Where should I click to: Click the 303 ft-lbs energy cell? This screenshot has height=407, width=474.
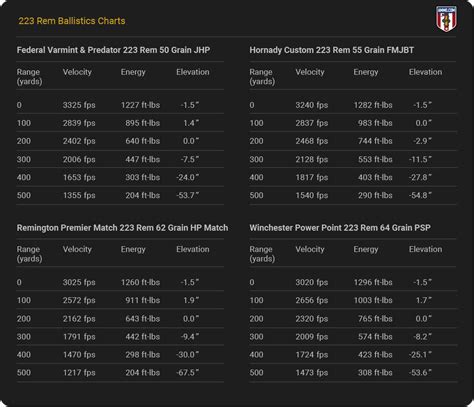[143, 177]
